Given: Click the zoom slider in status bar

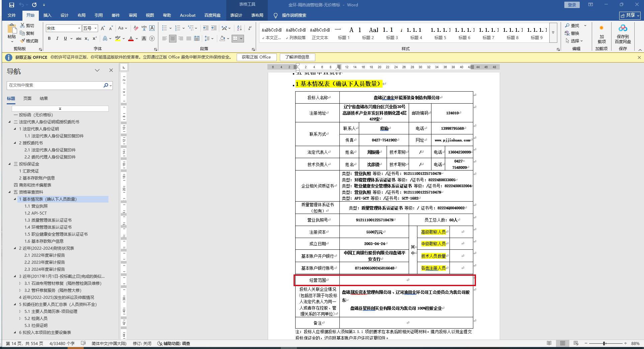Looking at the screenshot, I should [604, 343].
